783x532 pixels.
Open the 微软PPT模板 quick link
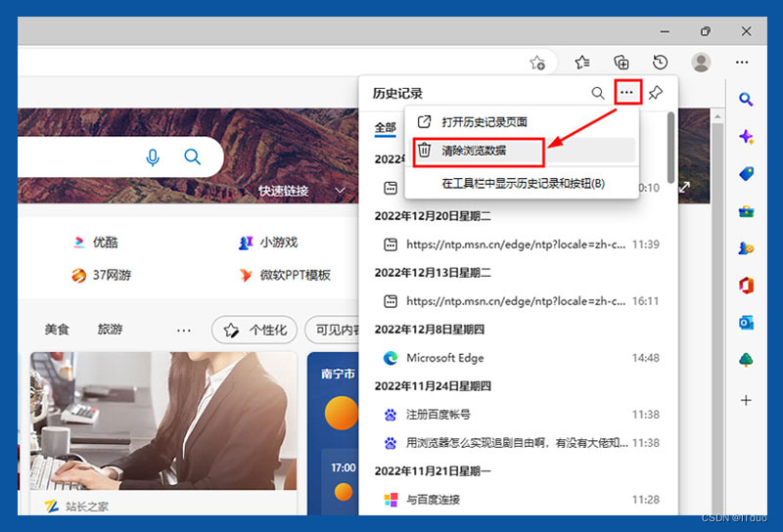pos(285,275)
